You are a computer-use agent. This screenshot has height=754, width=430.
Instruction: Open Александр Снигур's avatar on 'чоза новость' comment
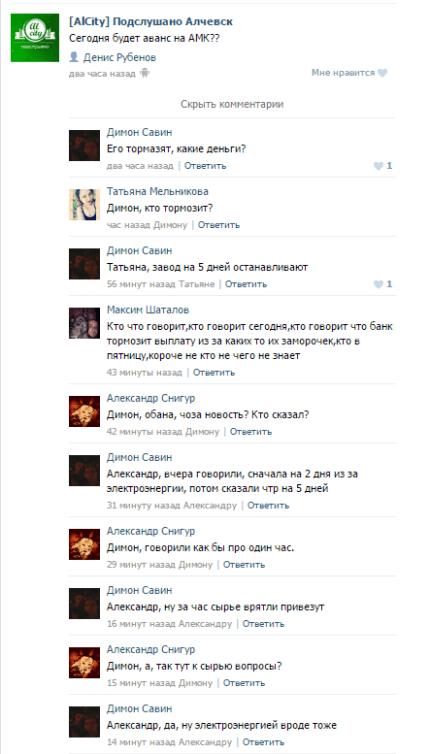[x=84, y=412]
